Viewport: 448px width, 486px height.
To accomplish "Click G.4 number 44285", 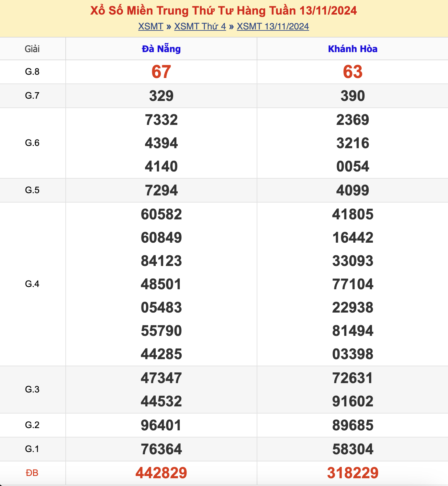I will pyautogui.click(x=161, y=354).
